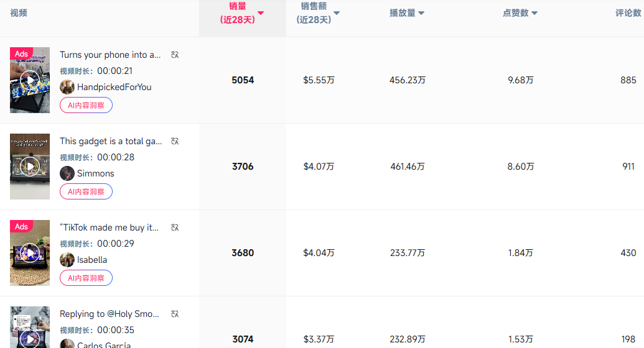The width and height of the screenshot is (644, 348).
Task: Play the Simmons video thumbnail
Action: [29, 167]
